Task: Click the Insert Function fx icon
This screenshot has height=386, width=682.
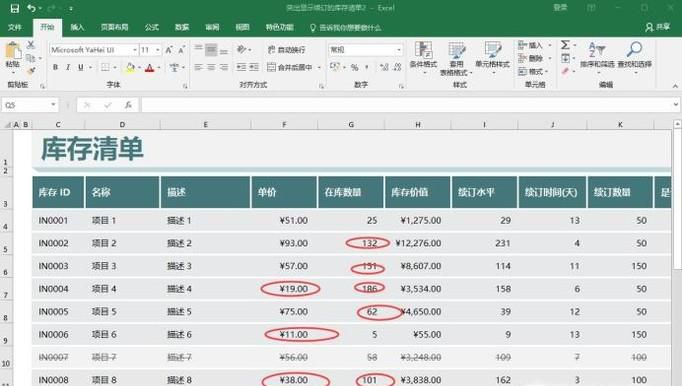Action: [x=128, y=105]
